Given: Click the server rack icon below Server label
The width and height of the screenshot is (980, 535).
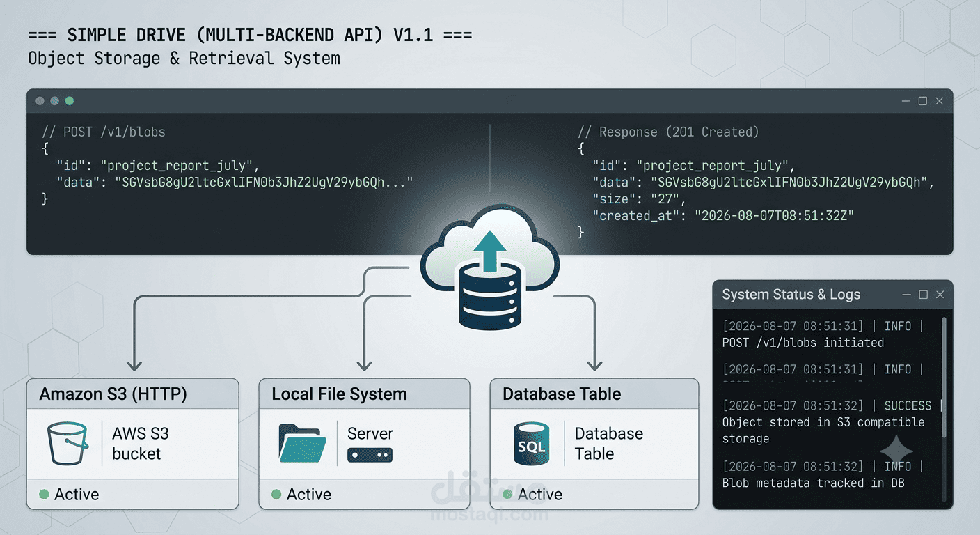Looking at the screenshot, I should click(370, 456).
